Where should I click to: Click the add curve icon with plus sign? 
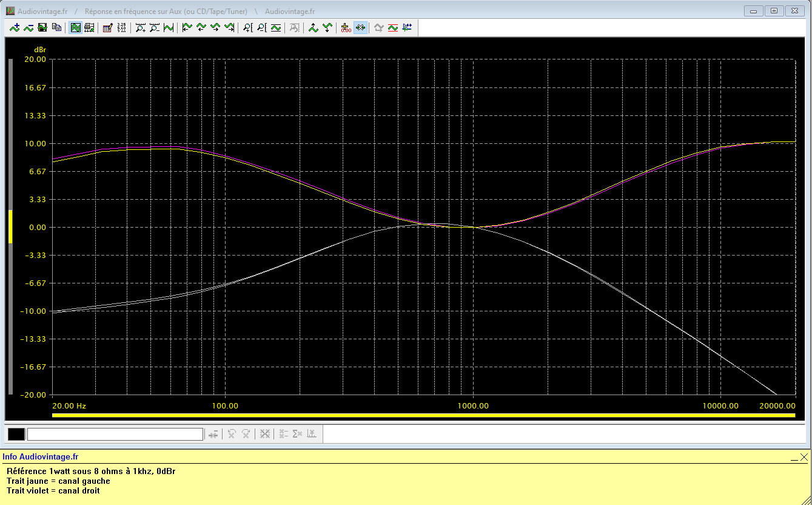pos(14,27)
